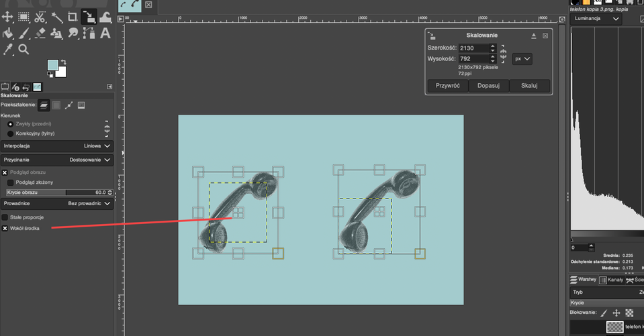Select the Rectangle Select tool
Viewport: 644px width, 336px height.
(24, 16)
